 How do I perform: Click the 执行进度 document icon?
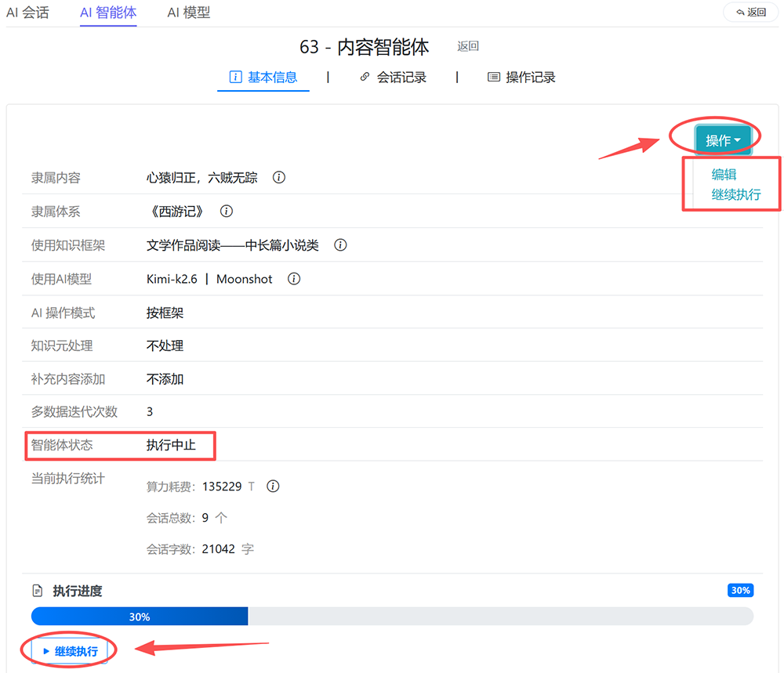(38, 591)
